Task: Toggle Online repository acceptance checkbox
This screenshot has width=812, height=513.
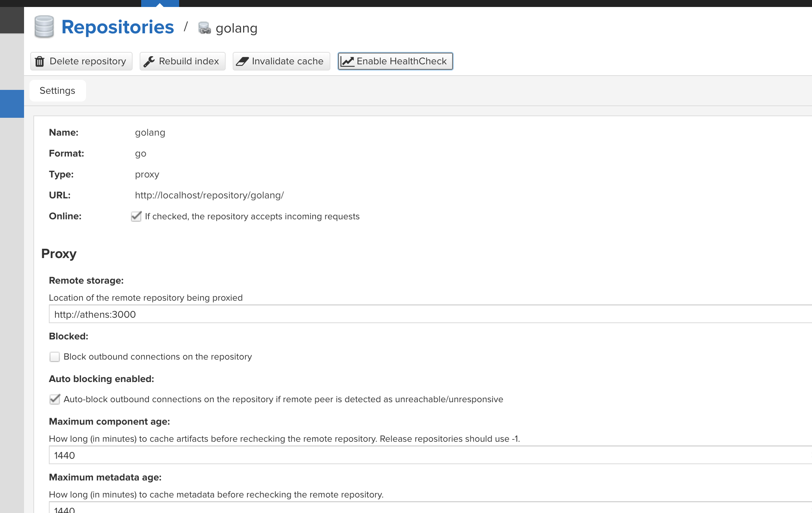Action: click(135, 216)
